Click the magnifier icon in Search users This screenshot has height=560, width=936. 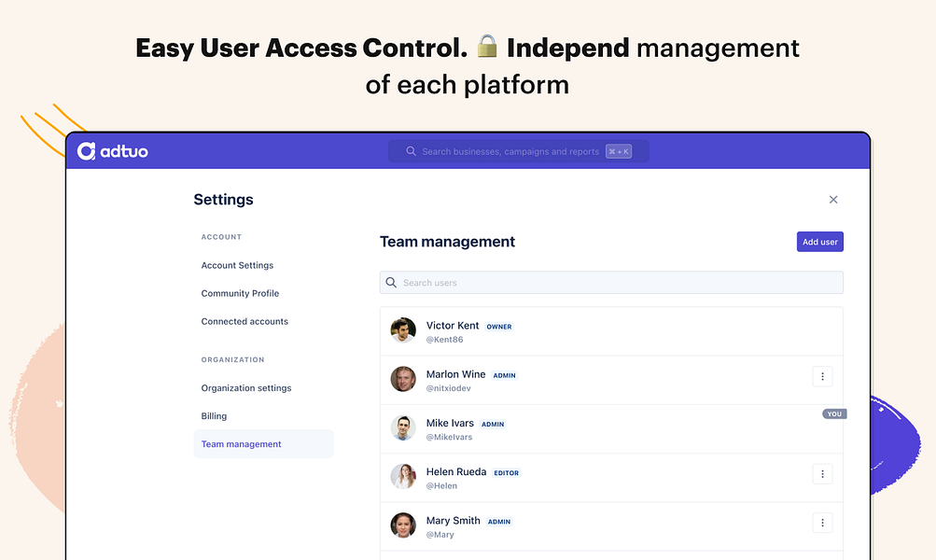click(x=391, y=283)
